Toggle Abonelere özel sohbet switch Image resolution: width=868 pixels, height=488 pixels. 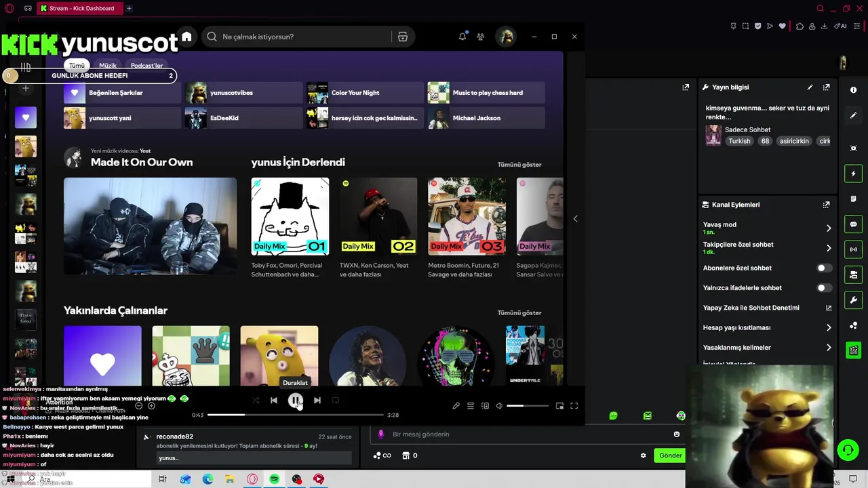(x=824, y=268)
